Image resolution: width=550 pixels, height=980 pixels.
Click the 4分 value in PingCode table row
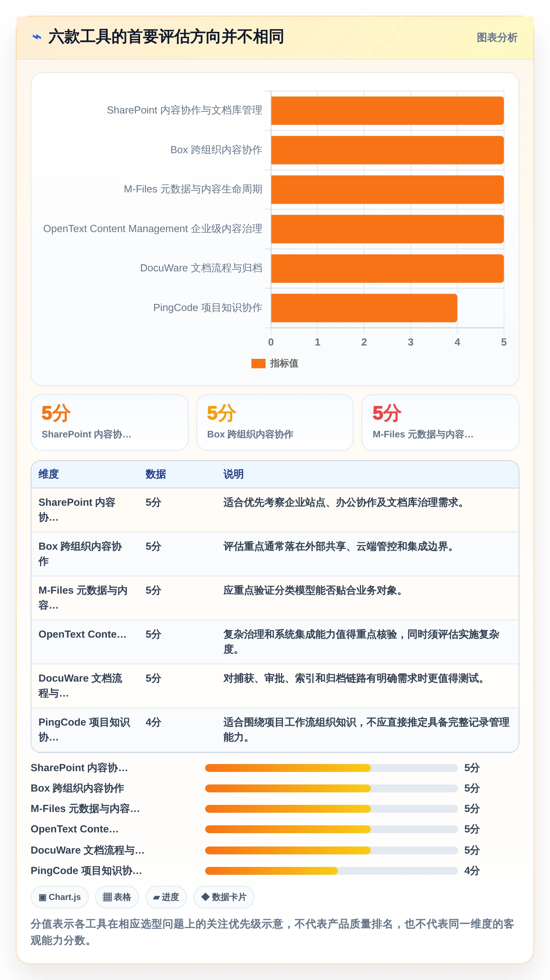154,722
